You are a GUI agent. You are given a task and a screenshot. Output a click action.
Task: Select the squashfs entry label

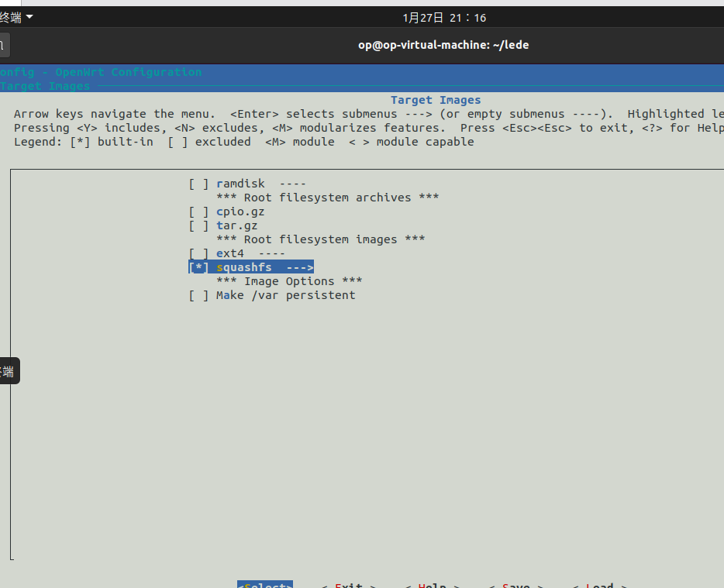click(244, 268)
